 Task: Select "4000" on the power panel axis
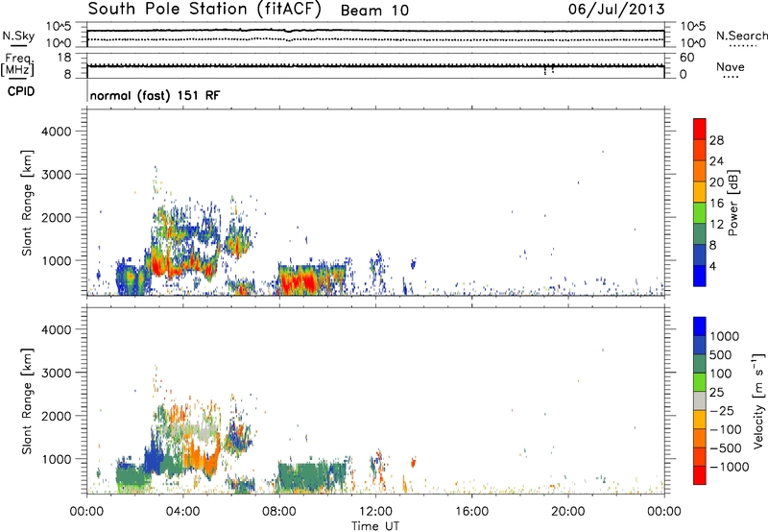pos(56,132)
